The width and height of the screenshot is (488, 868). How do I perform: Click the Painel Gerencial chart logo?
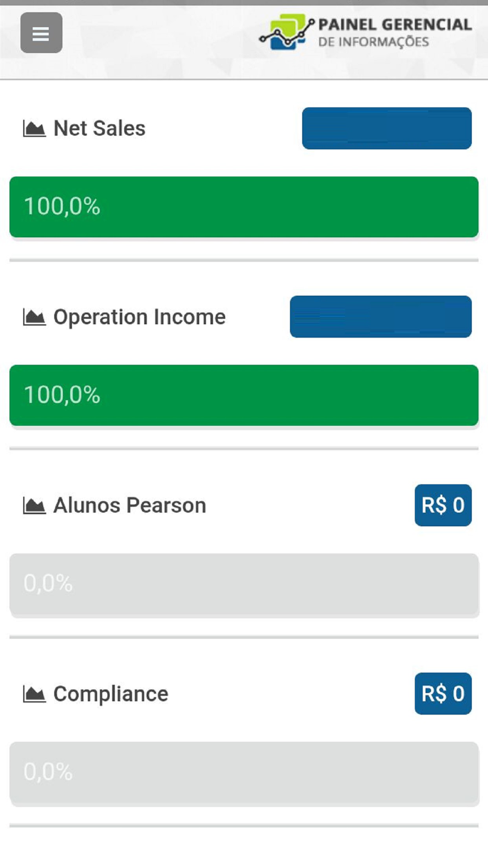[x=286, y=32]
